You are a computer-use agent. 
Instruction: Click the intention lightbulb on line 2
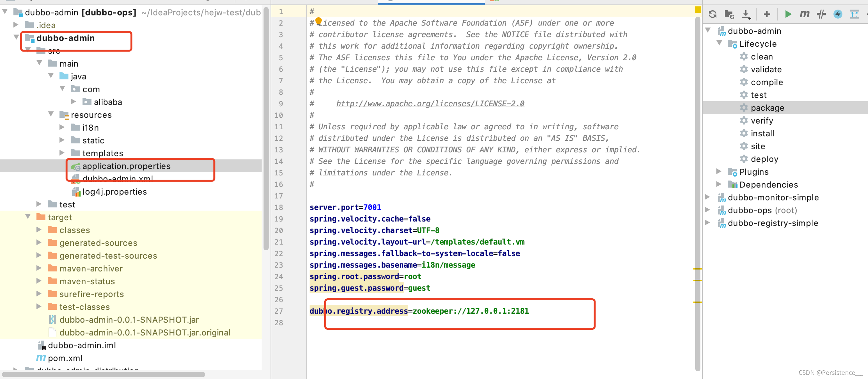point(319,21)
